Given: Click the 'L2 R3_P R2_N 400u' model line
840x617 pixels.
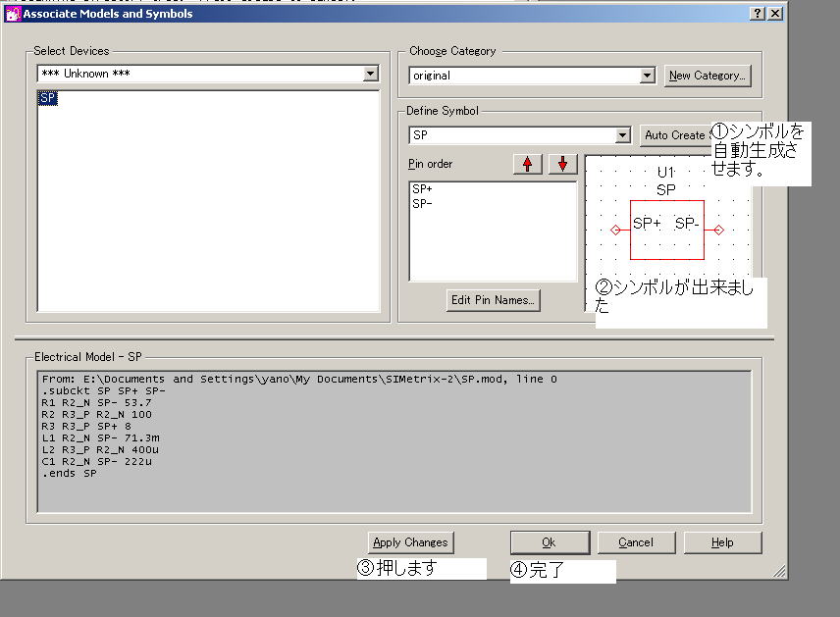Looking at the screenshot, I should click(100, 450).
